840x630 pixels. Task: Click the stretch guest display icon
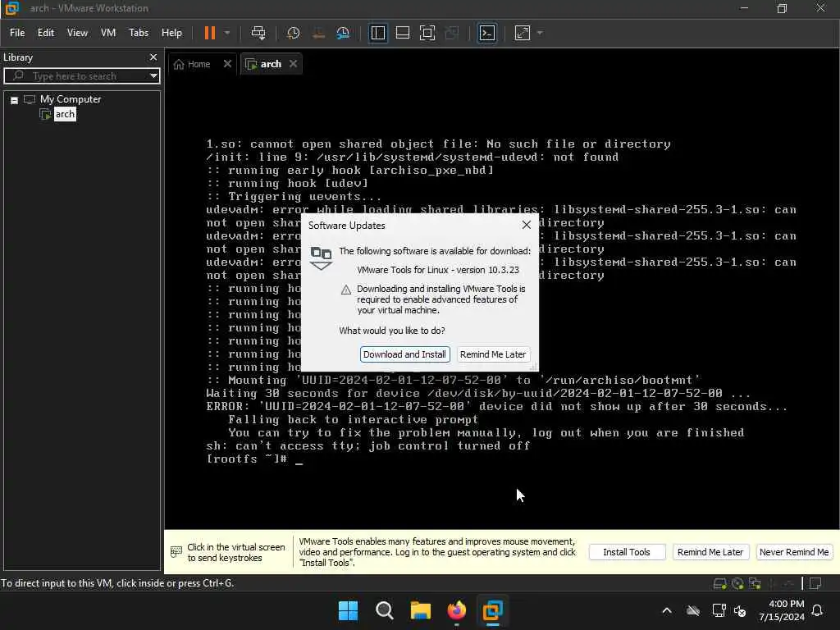tap(523, 33)
